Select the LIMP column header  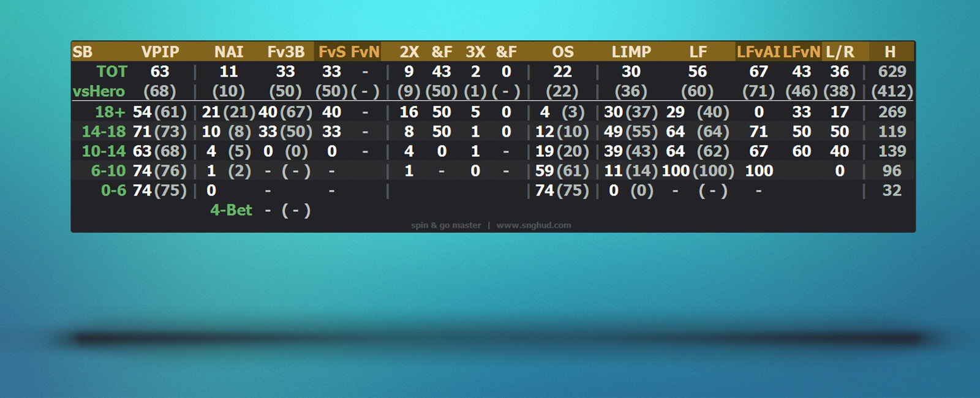click(x=631, y=52)
